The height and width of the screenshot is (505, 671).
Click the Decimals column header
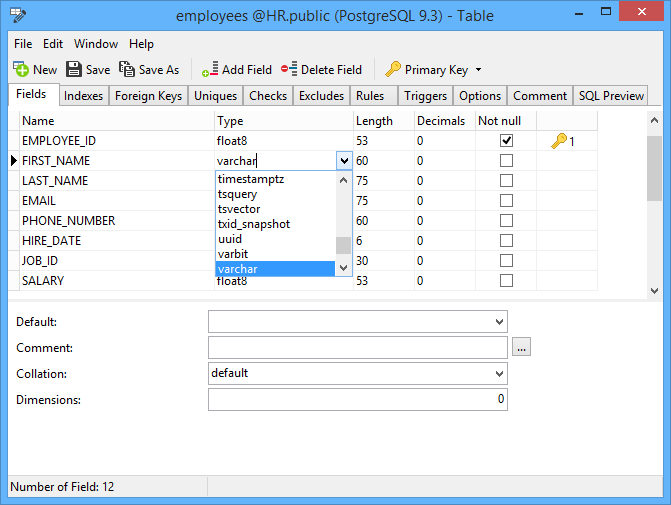[x=445, y=121]
